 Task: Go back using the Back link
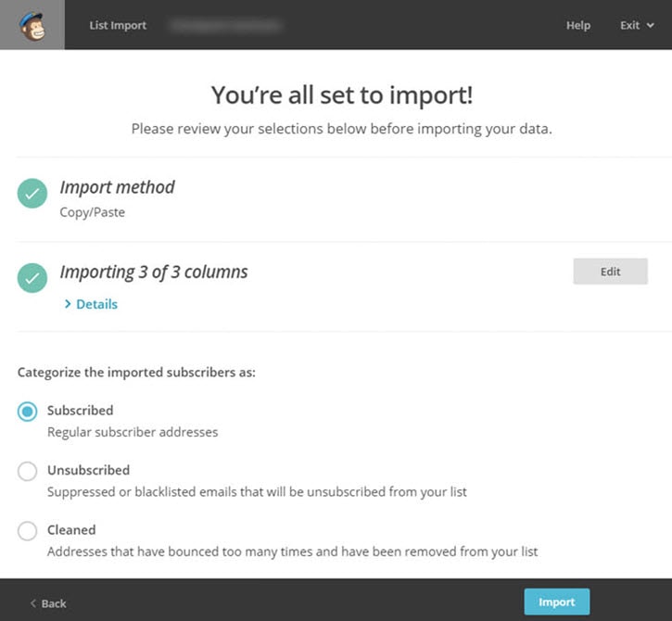coord(53,603)
